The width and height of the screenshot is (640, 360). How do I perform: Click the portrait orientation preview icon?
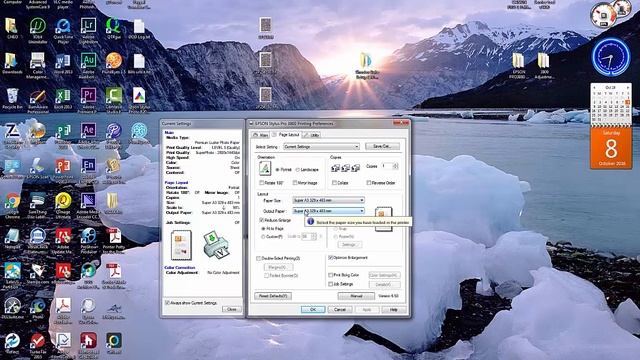point(265,168)
